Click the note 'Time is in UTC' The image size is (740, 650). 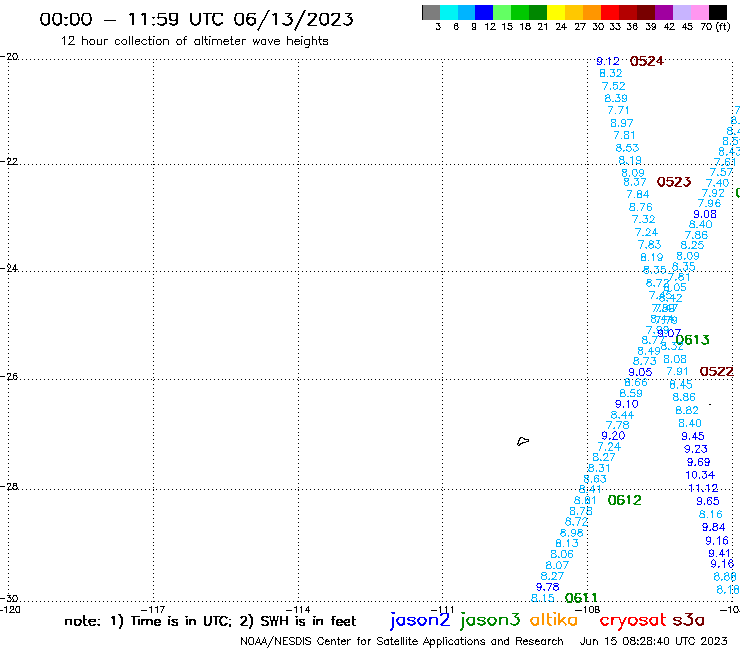(x=181, y=621)
